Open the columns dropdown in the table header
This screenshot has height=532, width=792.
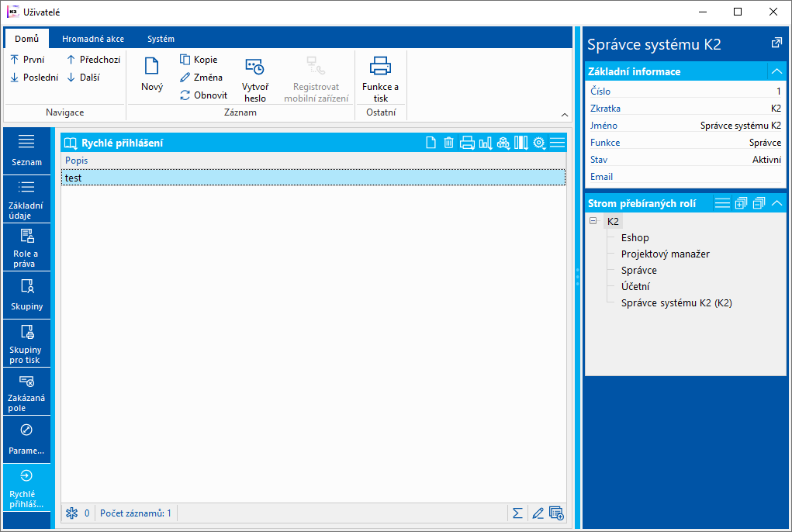[521, 143]
